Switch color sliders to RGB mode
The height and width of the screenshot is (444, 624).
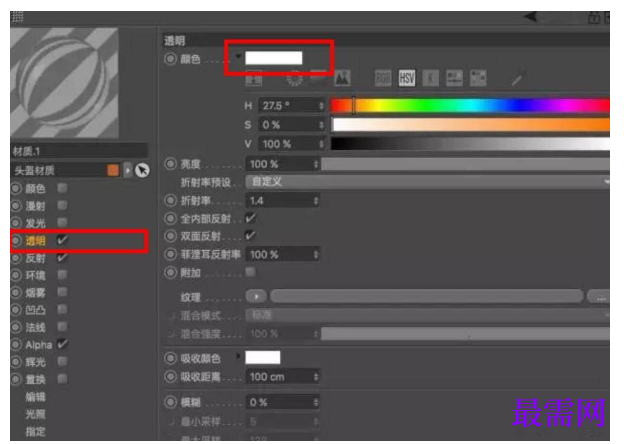tap(383, 78)
